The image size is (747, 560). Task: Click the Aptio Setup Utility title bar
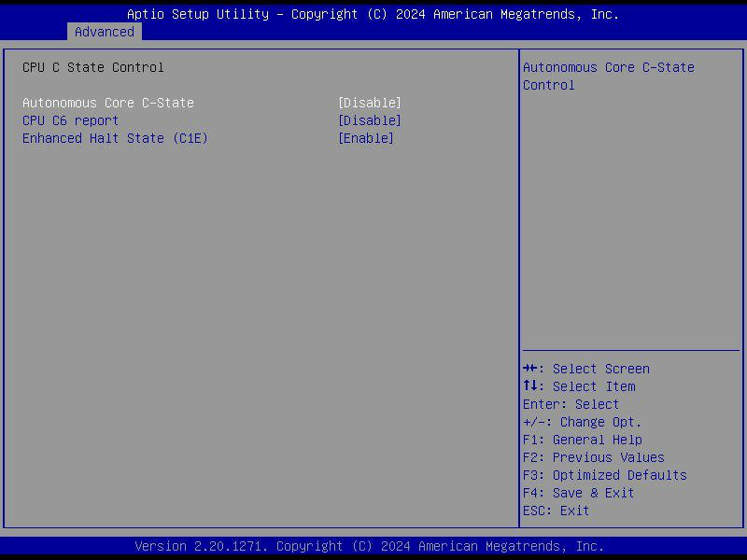tap(373, 14)
